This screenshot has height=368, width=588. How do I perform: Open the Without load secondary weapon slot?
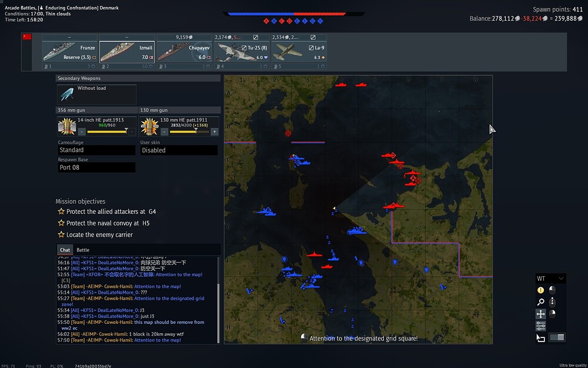click(97, 94)
